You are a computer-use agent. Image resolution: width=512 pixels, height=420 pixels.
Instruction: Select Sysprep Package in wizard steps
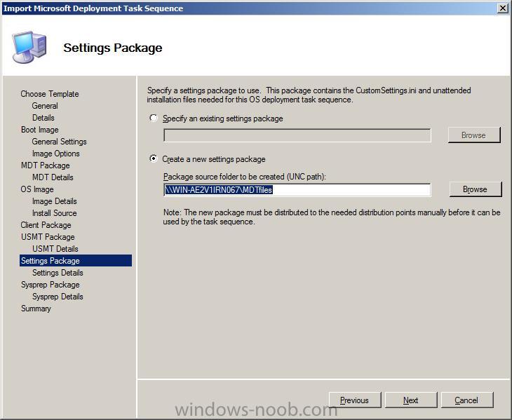point(50,285)
